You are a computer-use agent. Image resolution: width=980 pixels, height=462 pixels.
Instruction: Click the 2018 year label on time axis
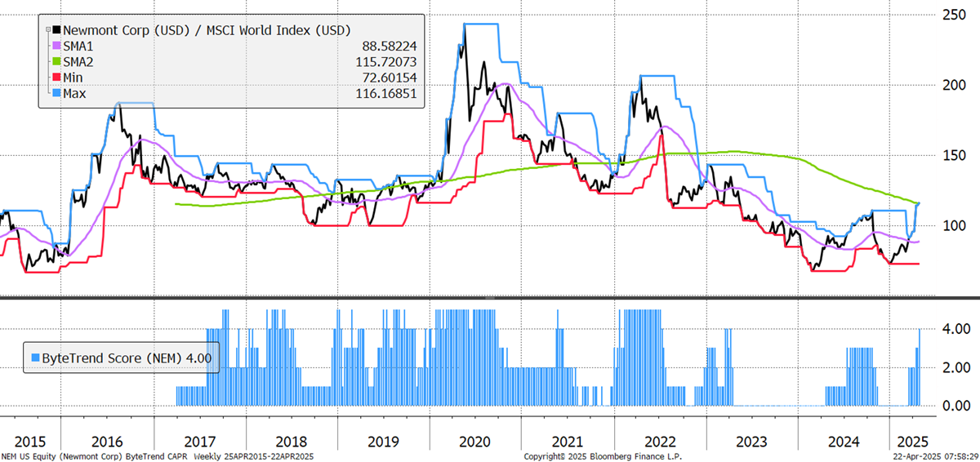pyautogui.click(x=290, y=442)
